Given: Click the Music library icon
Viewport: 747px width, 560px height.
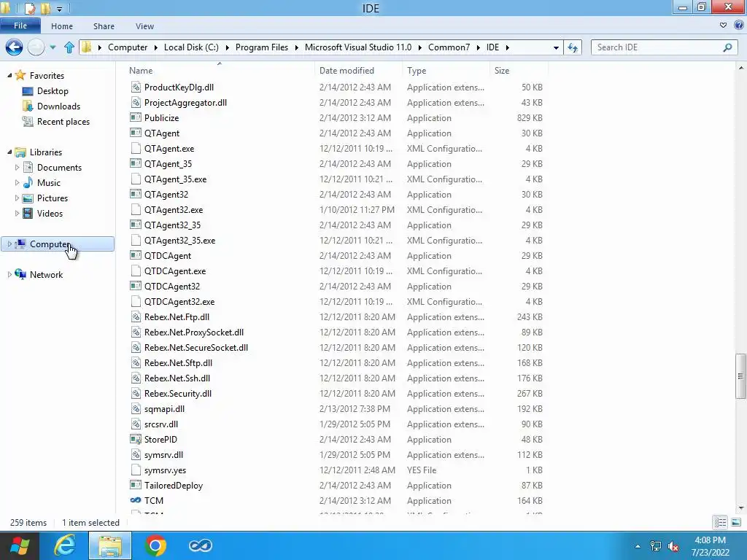Looking at the screenshot, I should point(28,182).
